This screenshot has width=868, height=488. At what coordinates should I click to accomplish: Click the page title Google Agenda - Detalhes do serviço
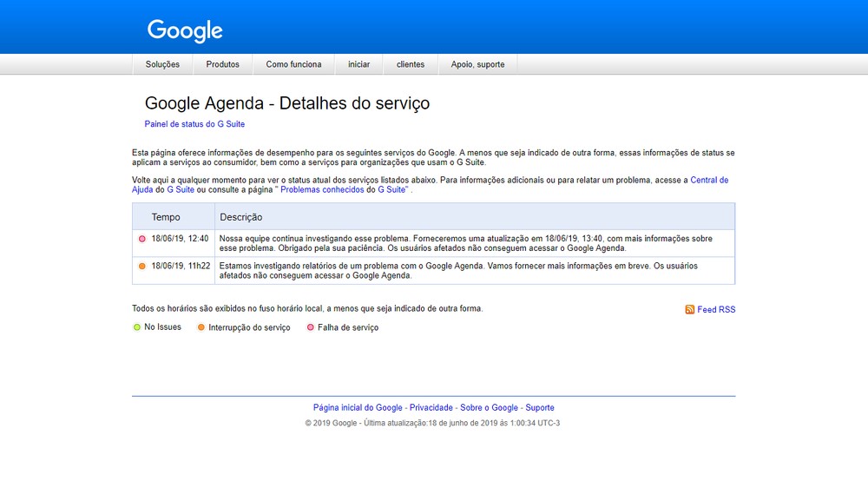point(287,103)
